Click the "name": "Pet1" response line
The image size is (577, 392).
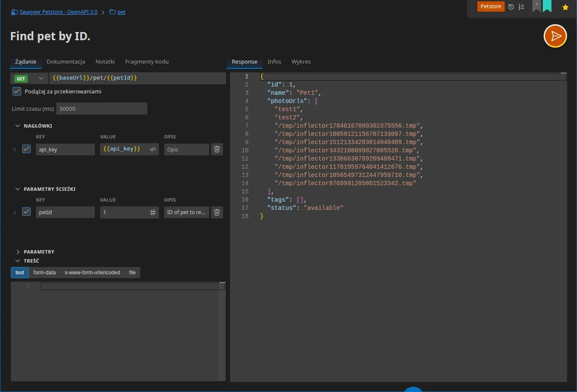pyautogui.click(x=294, y=93)
